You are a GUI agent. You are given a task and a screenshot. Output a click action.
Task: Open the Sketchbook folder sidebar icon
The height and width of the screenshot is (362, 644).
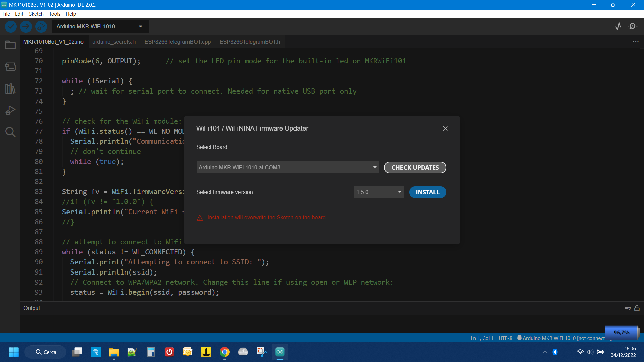(10, 45)
